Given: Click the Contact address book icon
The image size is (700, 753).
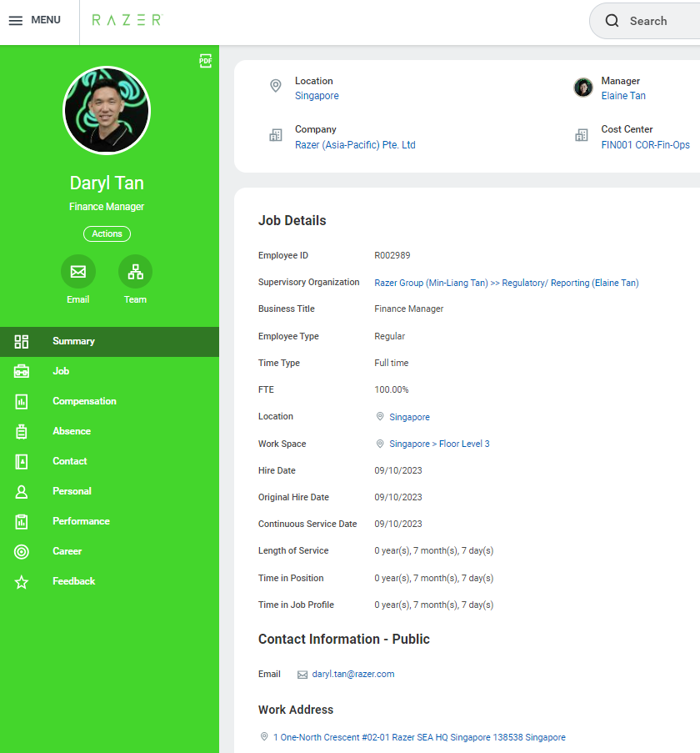Looking at the screenshot, I should (x=22, y=461).
